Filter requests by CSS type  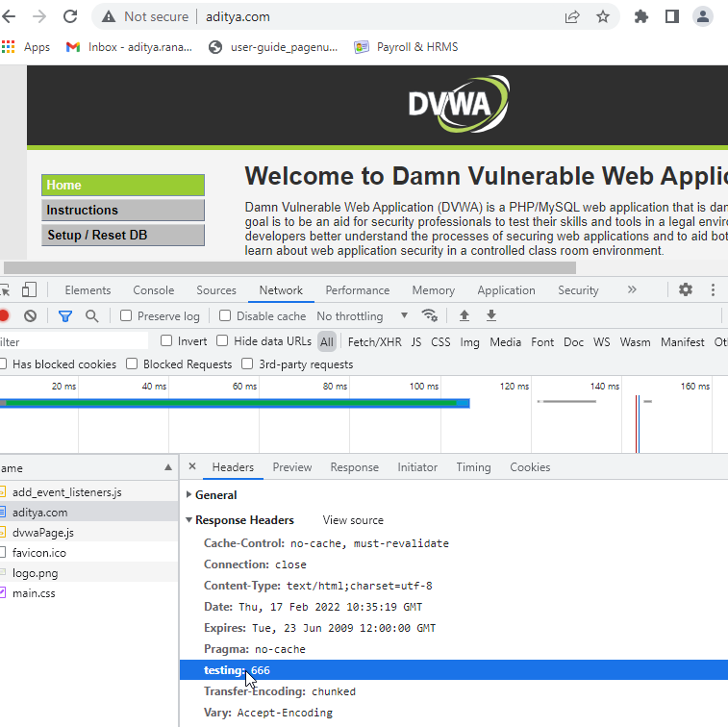[440, 341]
